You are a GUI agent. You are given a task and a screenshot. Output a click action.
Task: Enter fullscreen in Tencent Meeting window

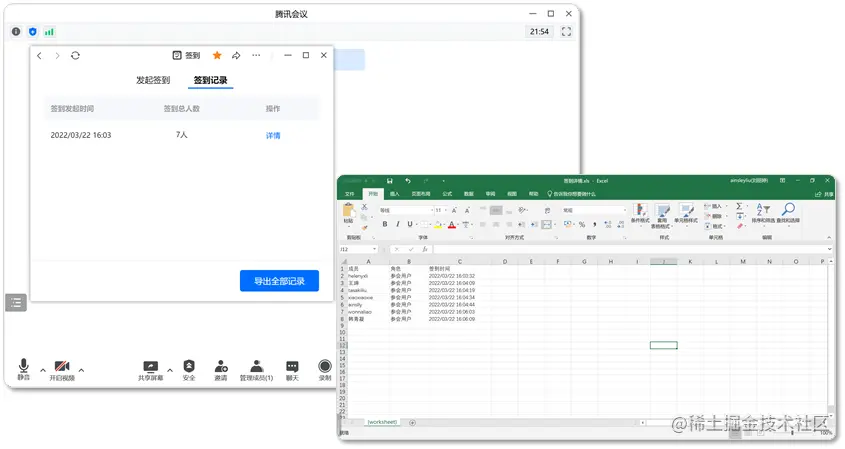point(566,32)
